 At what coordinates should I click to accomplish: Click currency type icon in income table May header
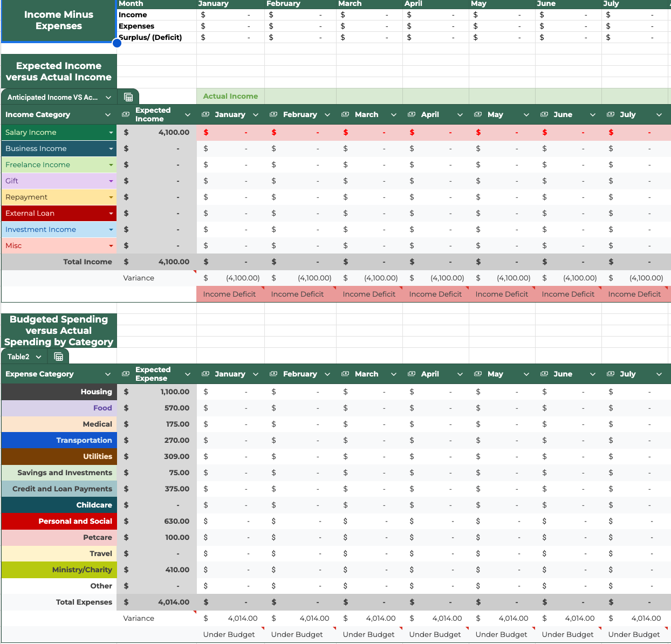[x=478, y=114]
